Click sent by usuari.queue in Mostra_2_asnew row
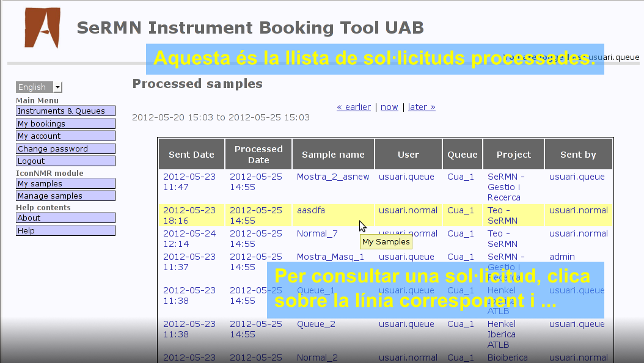This screenshot has width=644, height=363. click(577, 177)
